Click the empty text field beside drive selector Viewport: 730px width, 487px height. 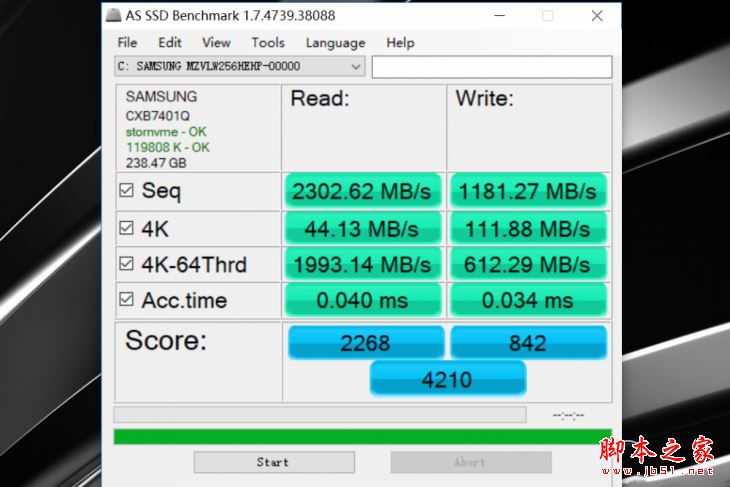(492, 67)
